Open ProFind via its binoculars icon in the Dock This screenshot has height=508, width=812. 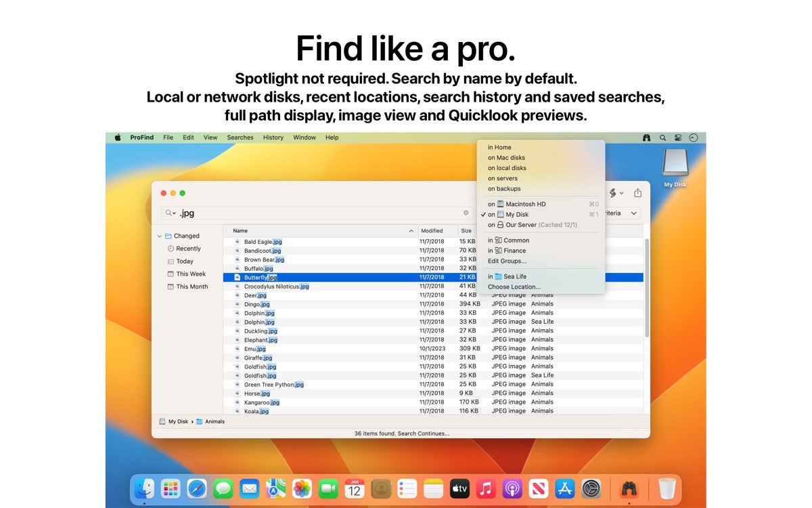(x=631, y=488)
